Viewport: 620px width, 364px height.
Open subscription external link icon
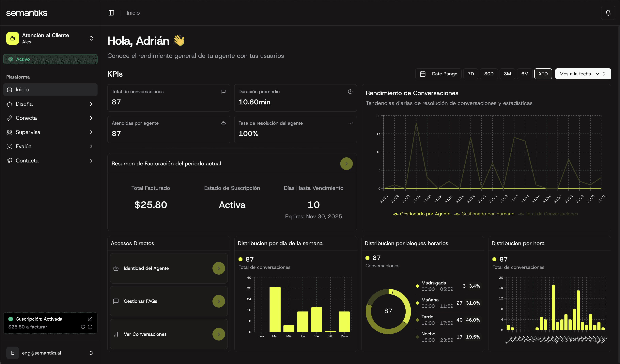[90, 319]
